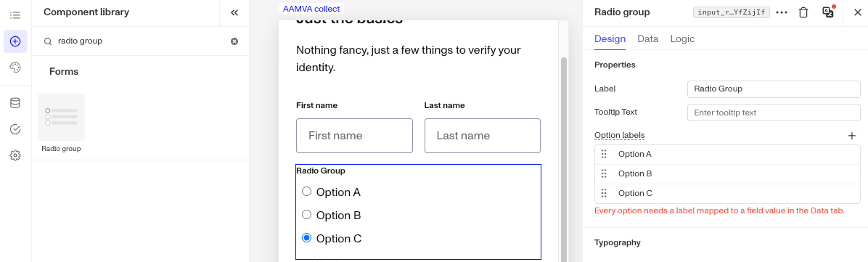Click the Option C label row in properties

[727, 193]
